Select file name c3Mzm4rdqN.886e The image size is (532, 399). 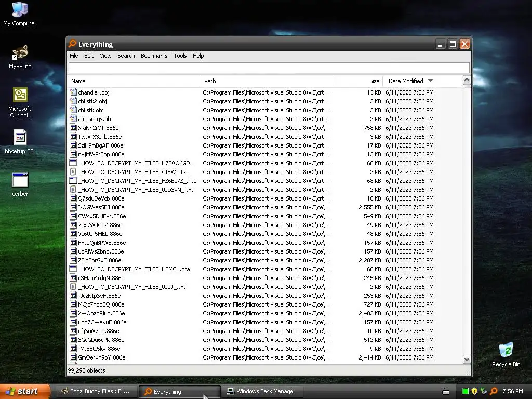[101, 278]
